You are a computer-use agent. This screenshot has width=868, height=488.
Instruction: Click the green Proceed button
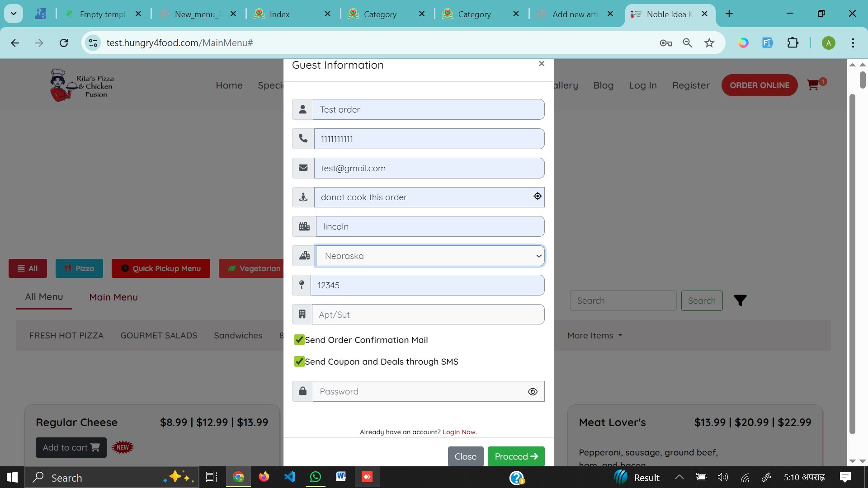tap(516, 456)
